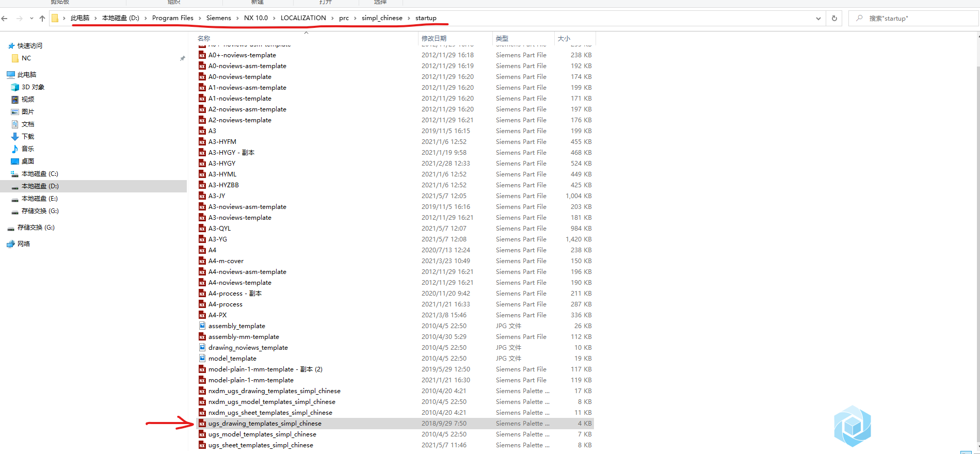The height and width of the screenshot is (454, 980).
Task: Click icon of ugs_drawing_templates_simpl_chinese
Action: (x=202, y=424)
